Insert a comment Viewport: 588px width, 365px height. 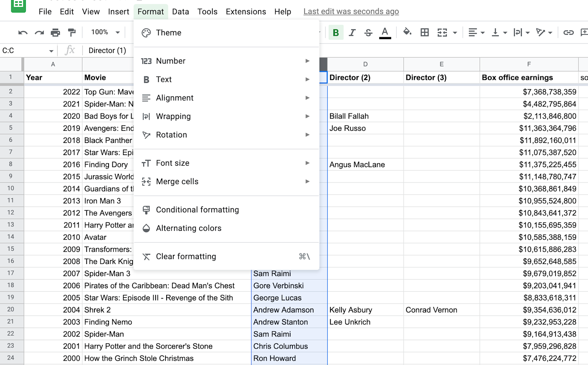tap(585, 33)
